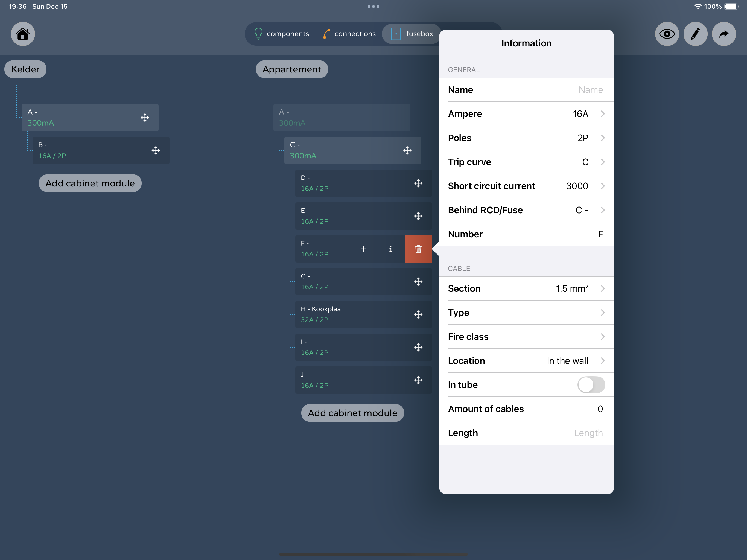Grab move handle of G module
Image resolution: width=747 pixels, height=560 pixels.
(x=418, y=281)
